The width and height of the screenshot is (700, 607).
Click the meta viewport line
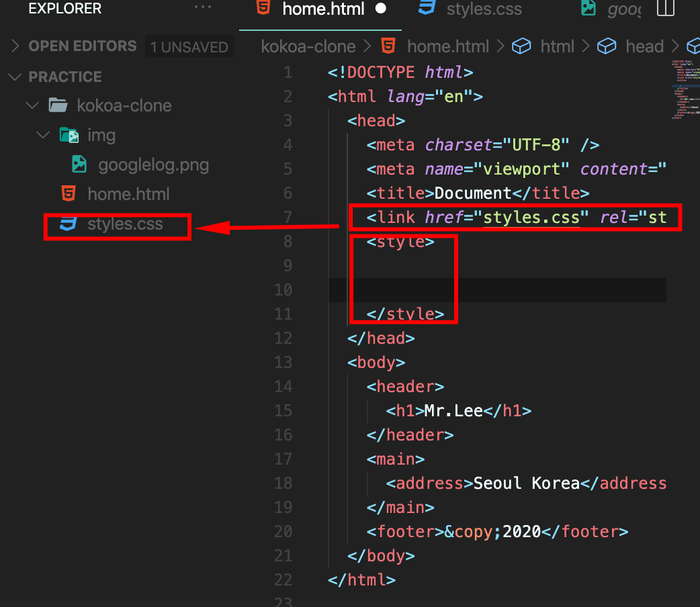click(517, 169)
